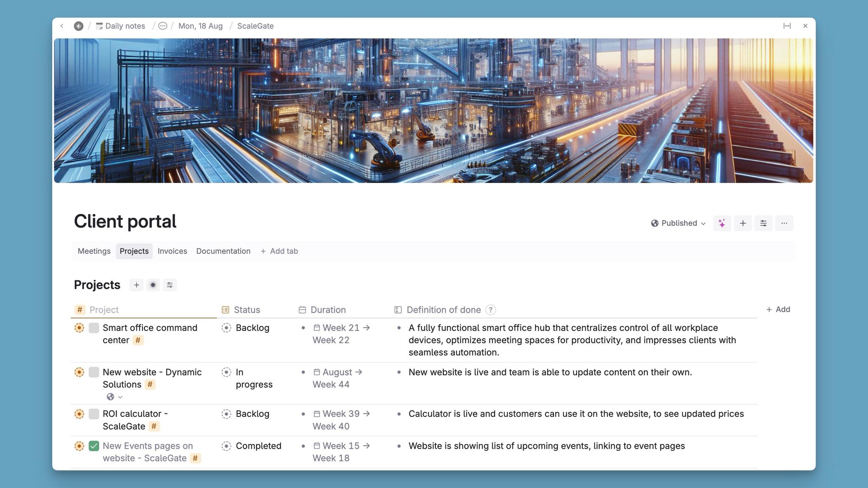Click hash tag after Smart office command center

[x=138, y=340]
